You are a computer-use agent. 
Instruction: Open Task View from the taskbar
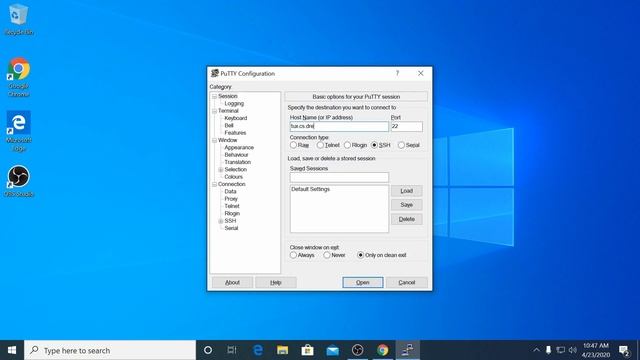coord(232,350)
